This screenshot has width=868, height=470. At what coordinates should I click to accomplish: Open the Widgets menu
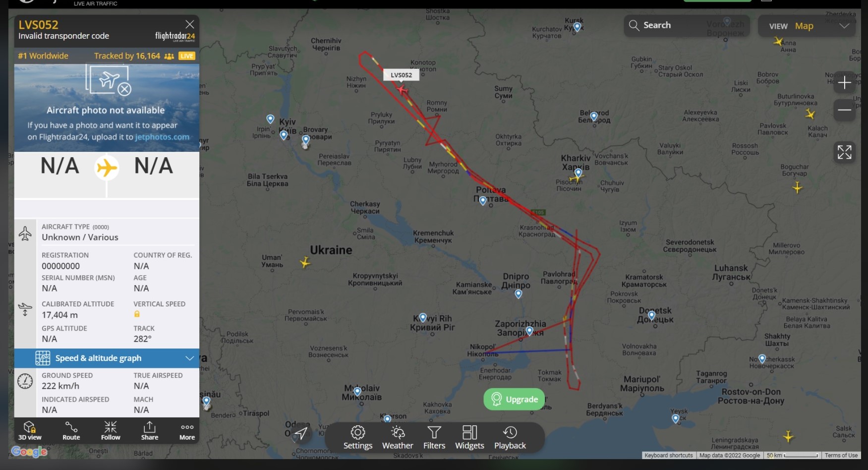point(469,437)
